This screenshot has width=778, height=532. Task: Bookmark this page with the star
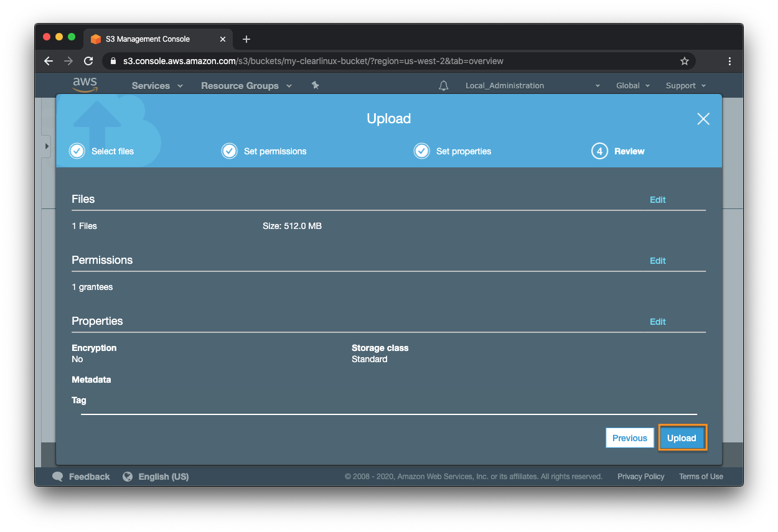click(x=685, y=61)
